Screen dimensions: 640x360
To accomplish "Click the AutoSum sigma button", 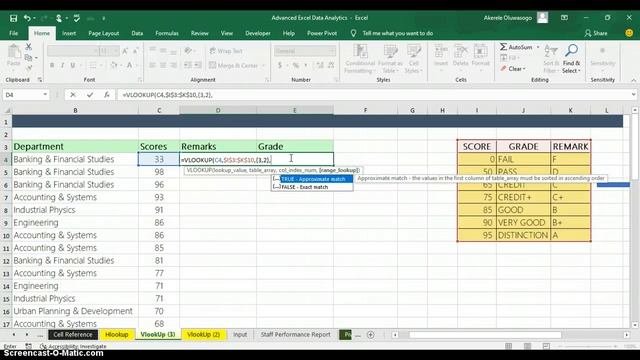I will (516, 47).
